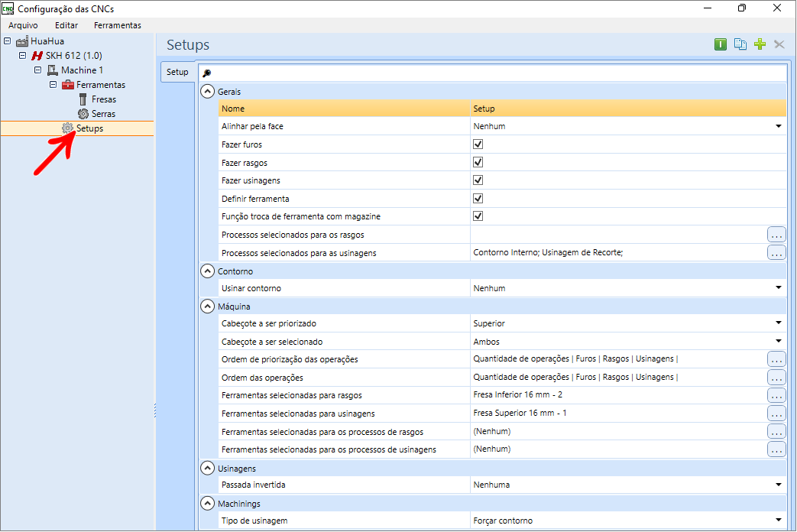797x532 pixels.
Task: Collapse the Contorno section
Action: [207, 271]
